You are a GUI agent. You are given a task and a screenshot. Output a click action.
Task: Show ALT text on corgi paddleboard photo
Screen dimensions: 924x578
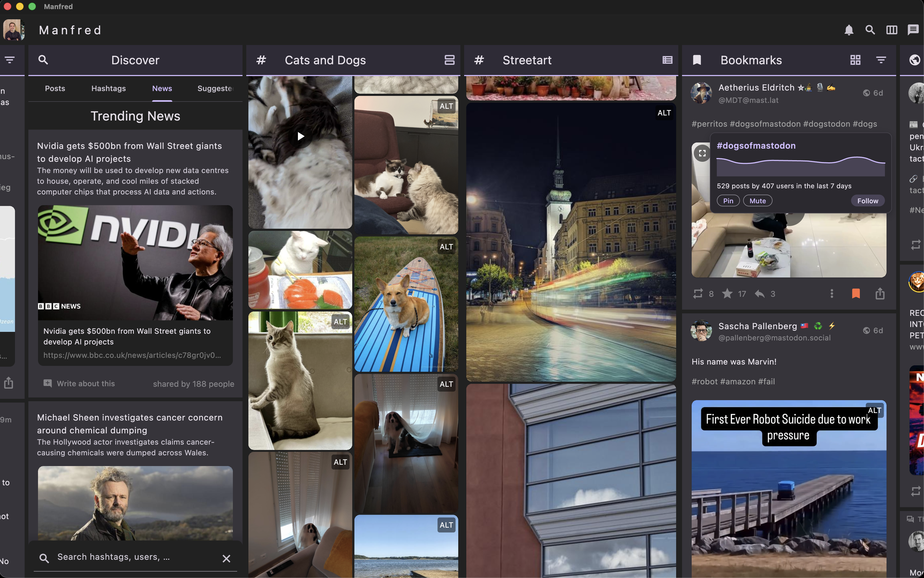(446, 247)
